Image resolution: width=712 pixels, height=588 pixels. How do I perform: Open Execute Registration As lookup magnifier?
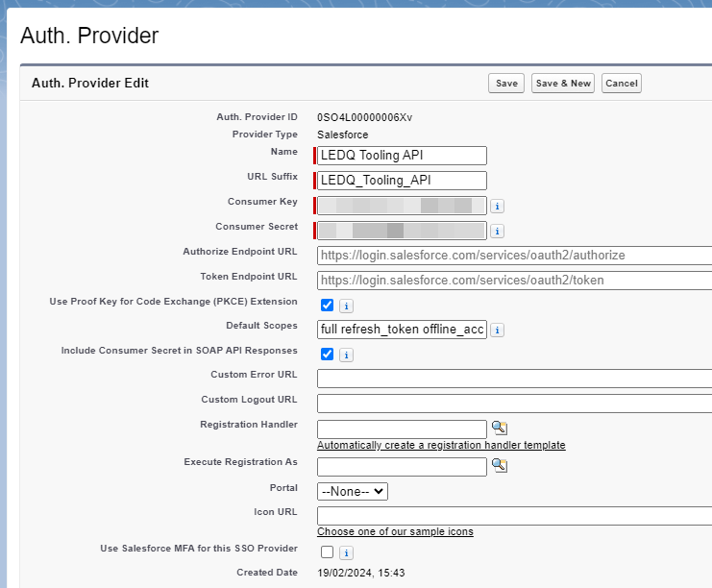(x=500, y=465)
